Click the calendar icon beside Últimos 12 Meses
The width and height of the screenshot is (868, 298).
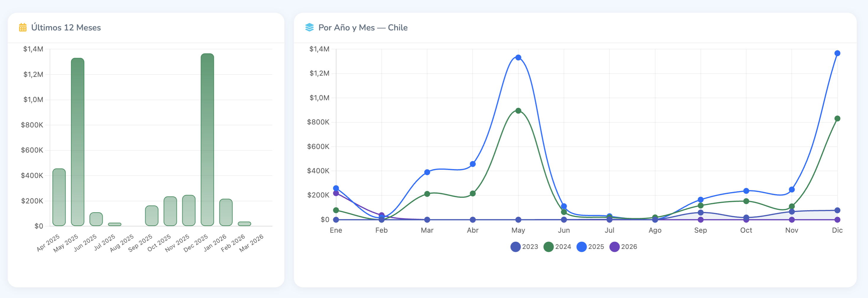(22, 27)
